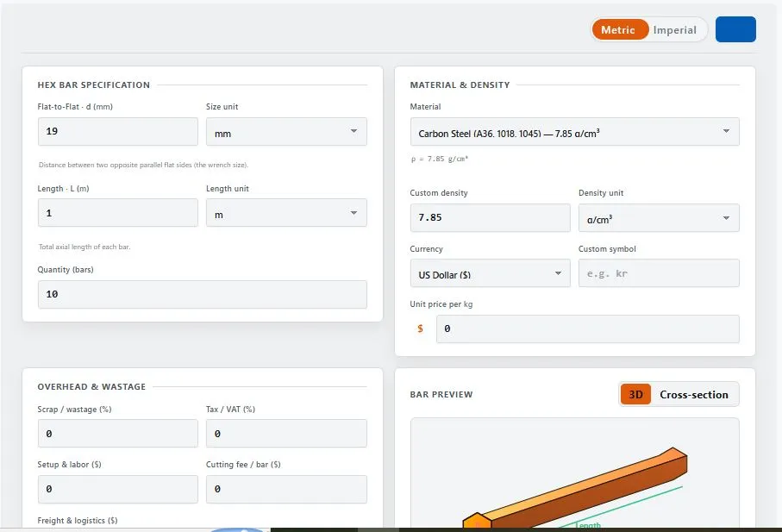Viewport: 782px width, 532px height.
Task: Click the OVERHEAD & WASTAGE heading
Action: point(91,386)
